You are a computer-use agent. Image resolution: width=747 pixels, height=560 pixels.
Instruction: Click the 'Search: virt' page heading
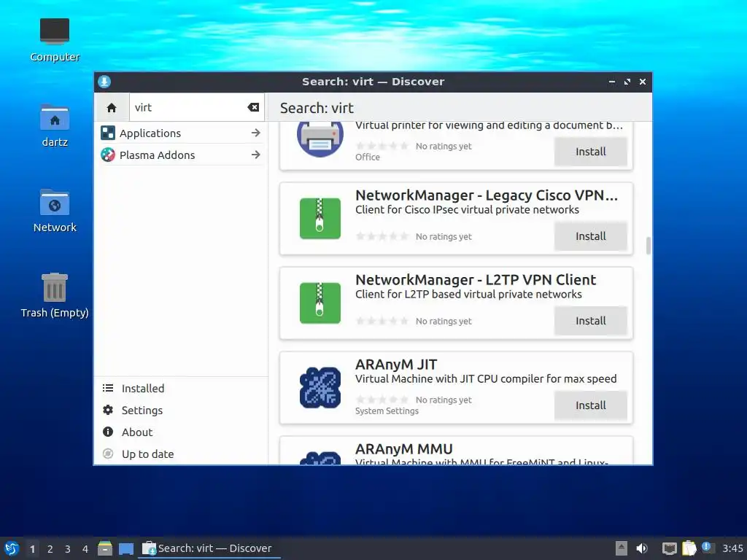[x=317, y=108]
